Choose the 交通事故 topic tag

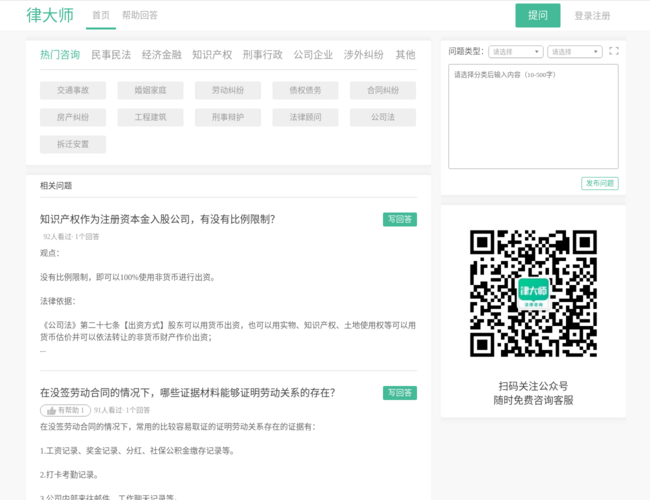coord(73,90)
